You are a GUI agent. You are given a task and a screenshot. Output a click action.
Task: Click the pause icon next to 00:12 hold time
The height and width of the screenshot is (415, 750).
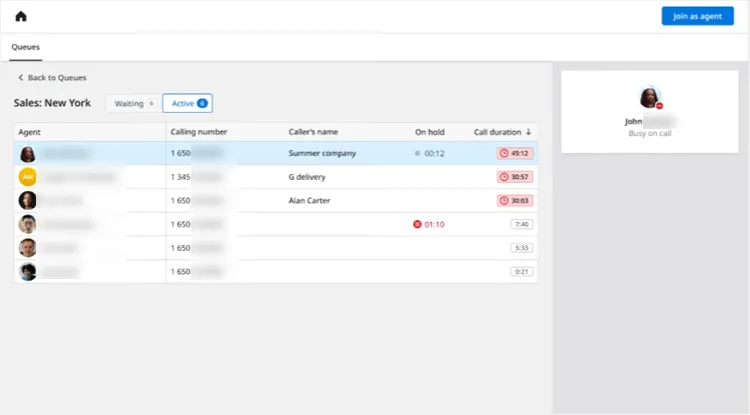[x=417, y=153]
